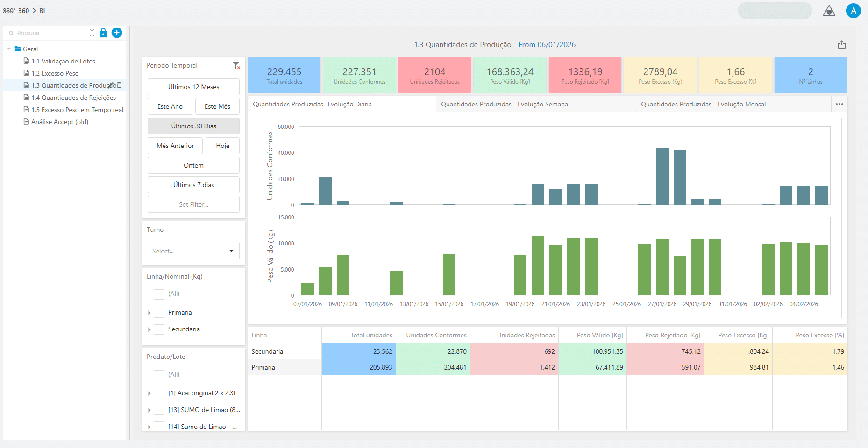Viewport: 868px width, 448px height.
Task: Switch to Evolução Mensal tab
Action: (703, 104)
